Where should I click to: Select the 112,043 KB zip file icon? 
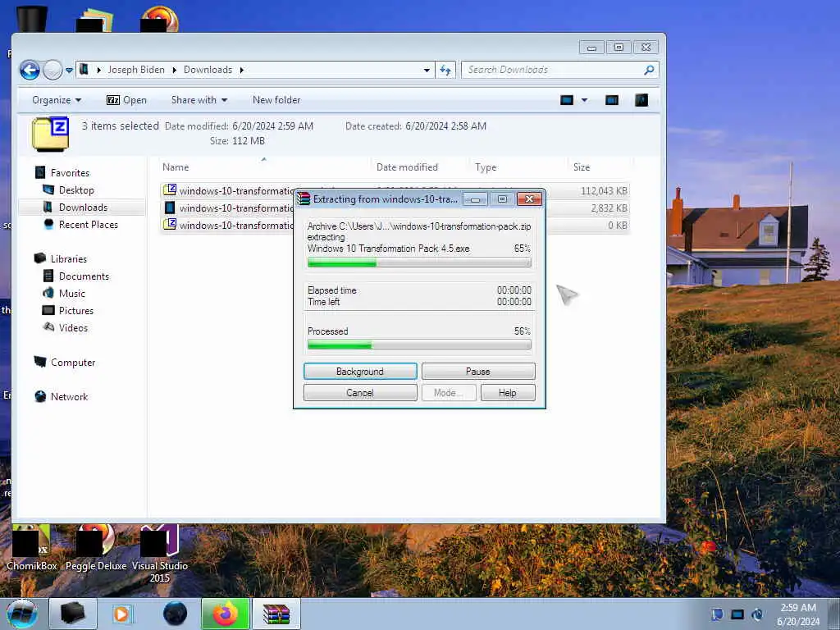[170, 190]
